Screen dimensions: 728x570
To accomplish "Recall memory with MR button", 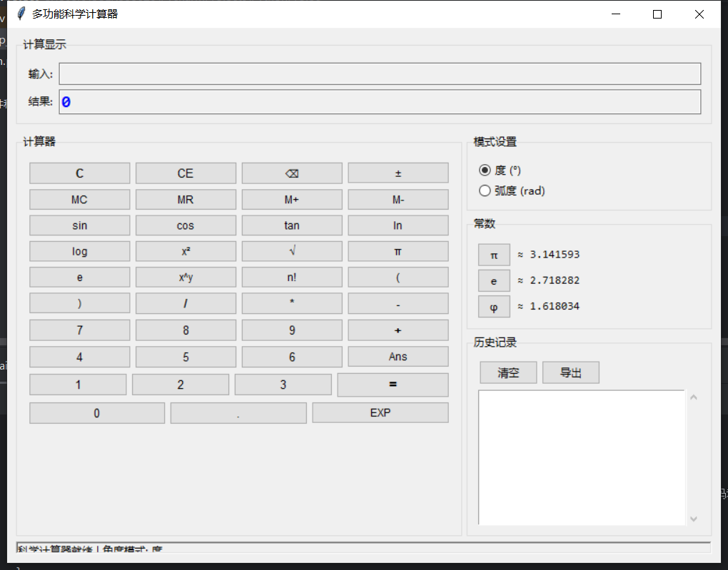I will (186, 200).
